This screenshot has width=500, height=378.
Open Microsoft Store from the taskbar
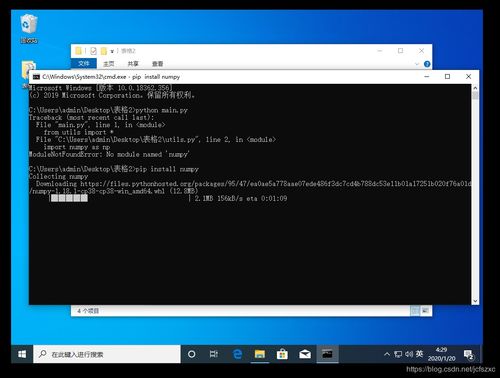(x=282, y=354)
